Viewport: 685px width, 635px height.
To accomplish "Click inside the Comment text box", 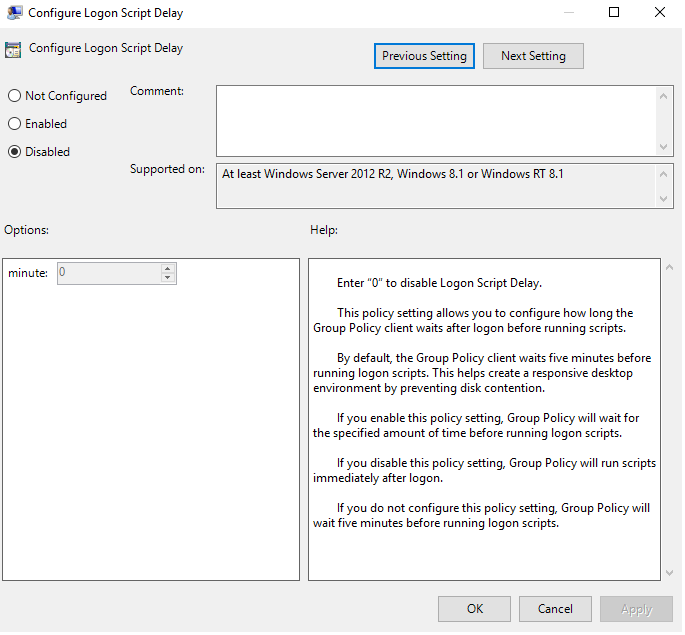I will tap(435, 120).
